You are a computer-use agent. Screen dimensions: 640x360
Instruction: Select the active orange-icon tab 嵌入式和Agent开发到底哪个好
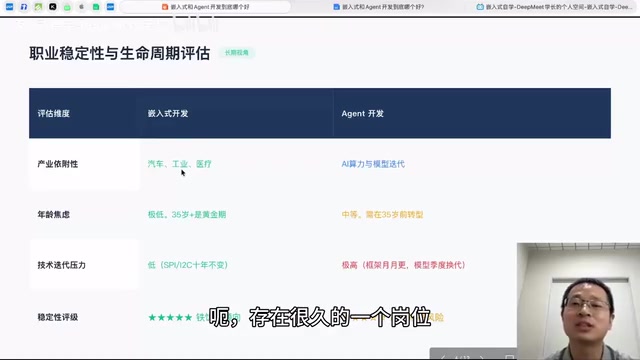pos(205,7)
